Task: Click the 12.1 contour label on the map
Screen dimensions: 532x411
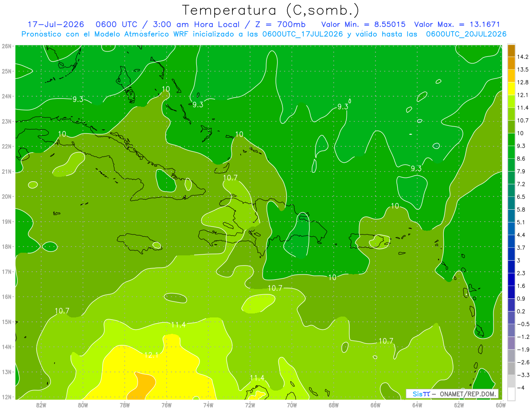Action: pyautogui.click(x=151, y=355)
